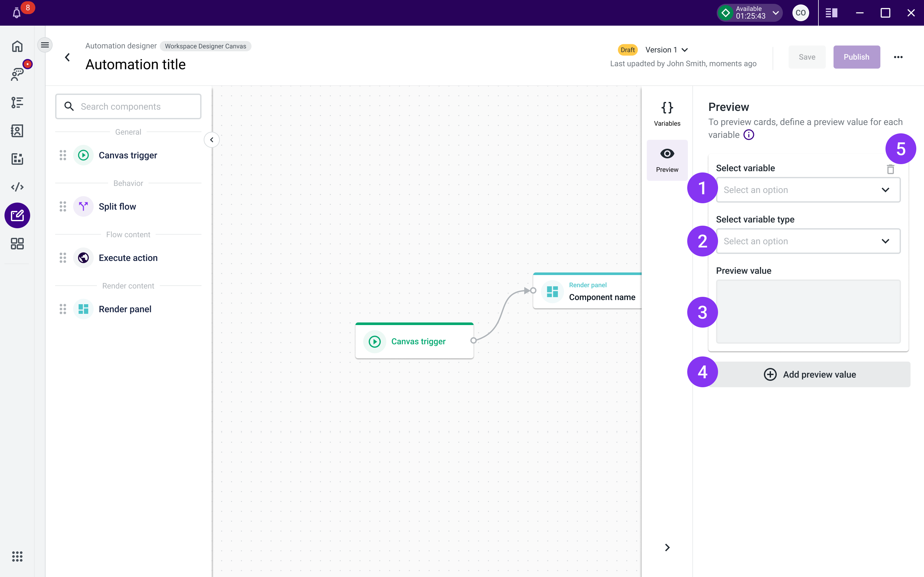The width and height of the screenshot is (924, 577).
Task: Click the dashboard widgets sidebar icon
Action: 17,244
